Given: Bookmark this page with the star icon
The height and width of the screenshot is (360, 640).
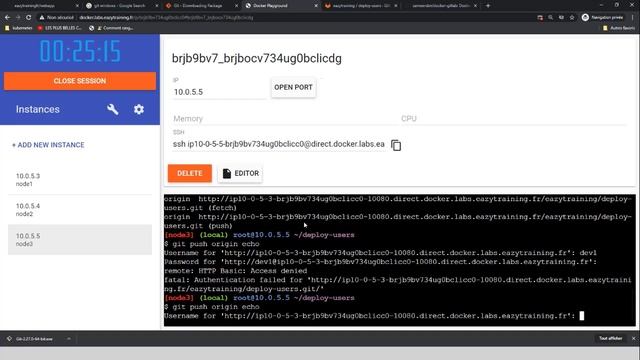Looking at the screenshot, I should click(x=572, y=18).
